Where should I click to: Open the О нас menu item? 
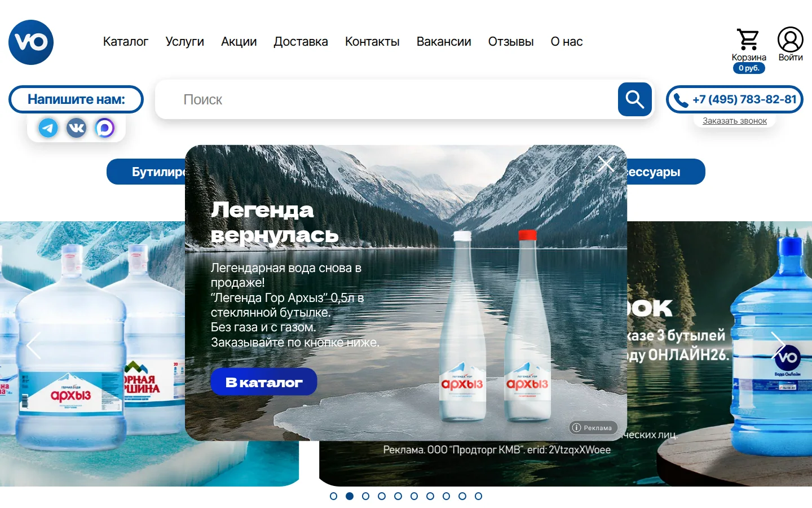tap(567, 42)
